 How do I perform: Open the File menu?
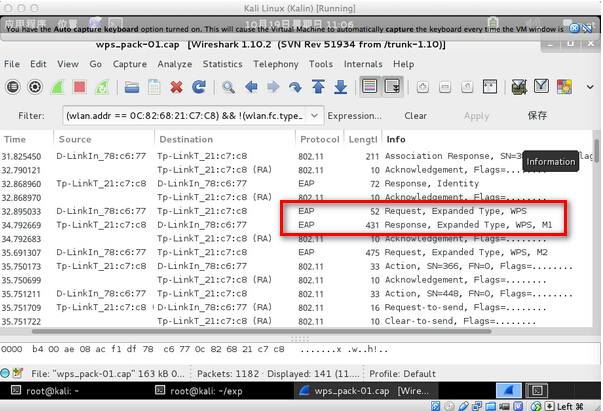point(12,64)
